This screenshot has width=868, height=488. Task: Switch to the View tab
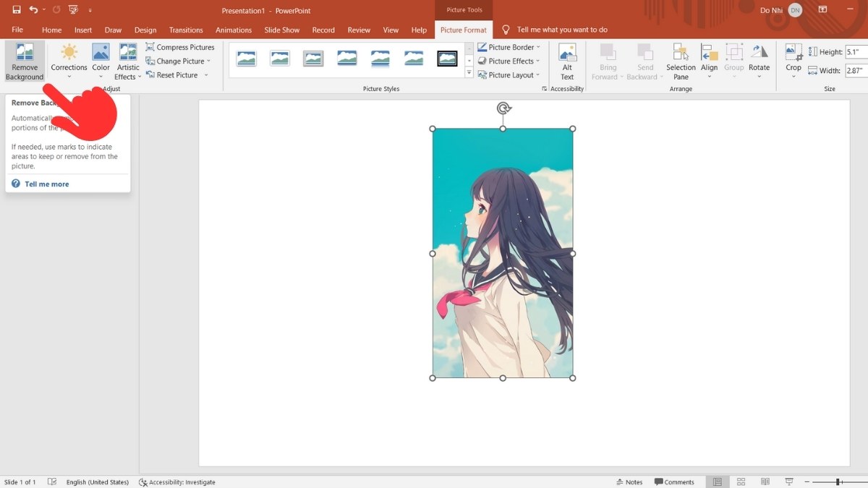391,30
